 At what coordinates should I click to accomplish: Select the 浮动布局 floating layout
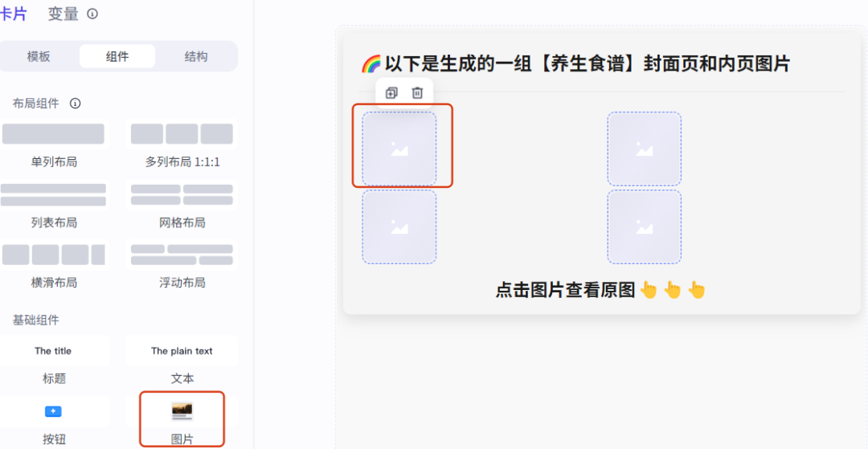pyautogui.click(x=182, y=264)
